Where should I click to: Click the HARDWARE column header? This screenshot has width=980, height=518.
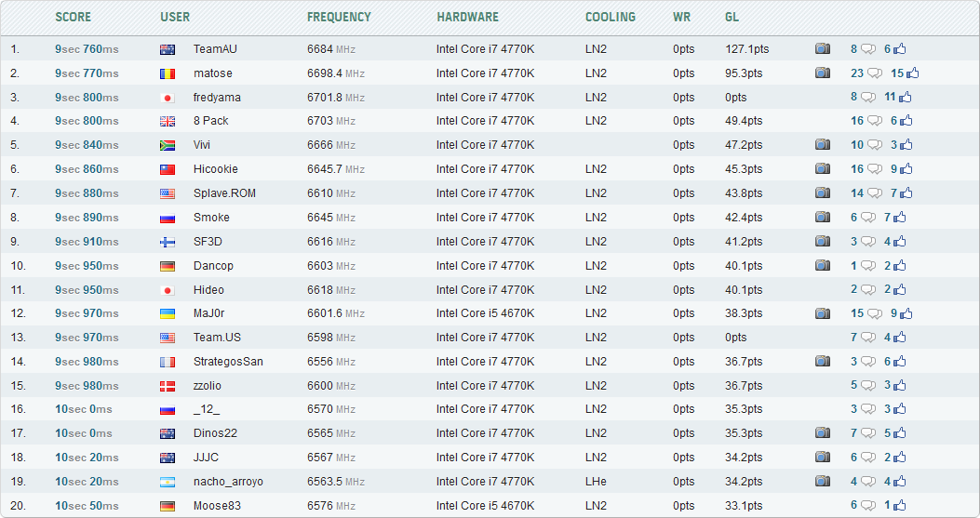tap(467, 18)
